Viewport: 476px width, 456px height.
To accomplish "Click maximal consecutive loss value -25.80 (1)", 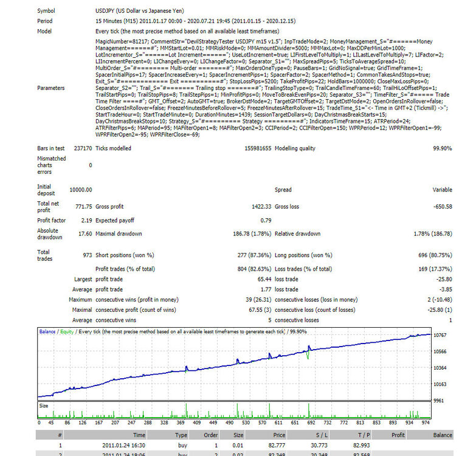I will [440, 310].
